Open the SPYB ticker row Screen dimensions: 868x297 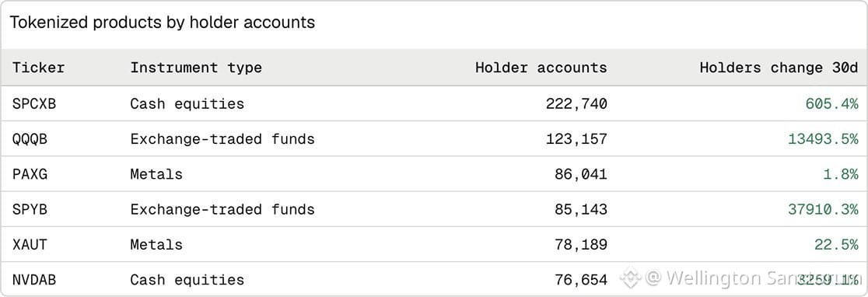click(434, 210)
